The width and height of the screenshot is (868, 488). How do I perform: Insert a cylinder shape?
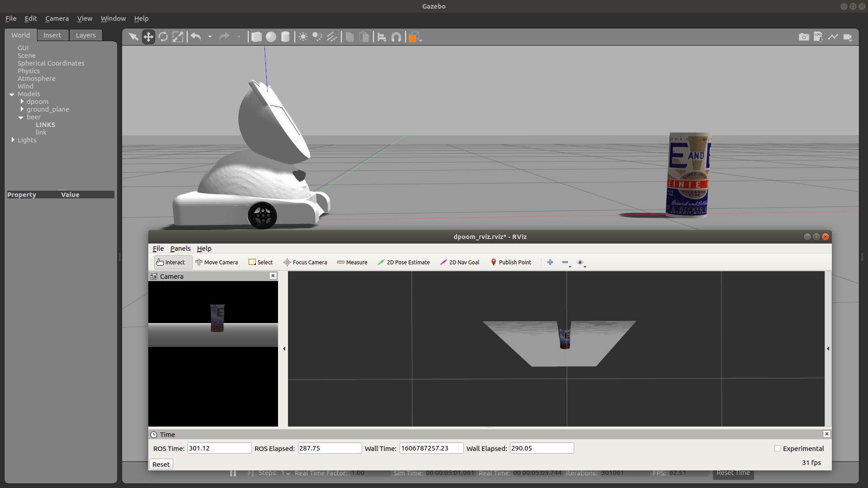[x=285, y=37]
